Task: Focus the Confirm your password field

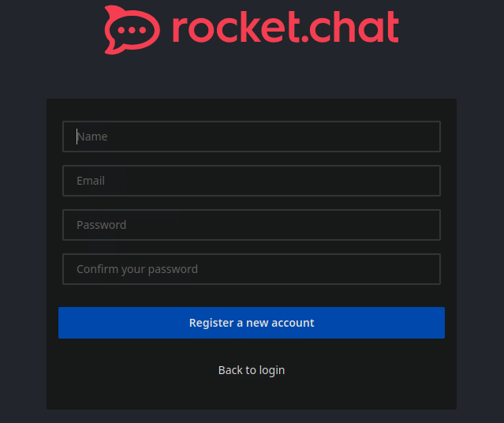Action: coord(251,269)
